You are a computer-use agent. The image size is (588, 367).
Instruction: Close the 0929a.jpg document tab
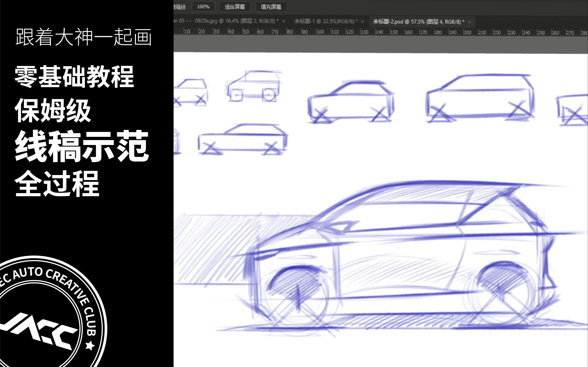(284, 21)
